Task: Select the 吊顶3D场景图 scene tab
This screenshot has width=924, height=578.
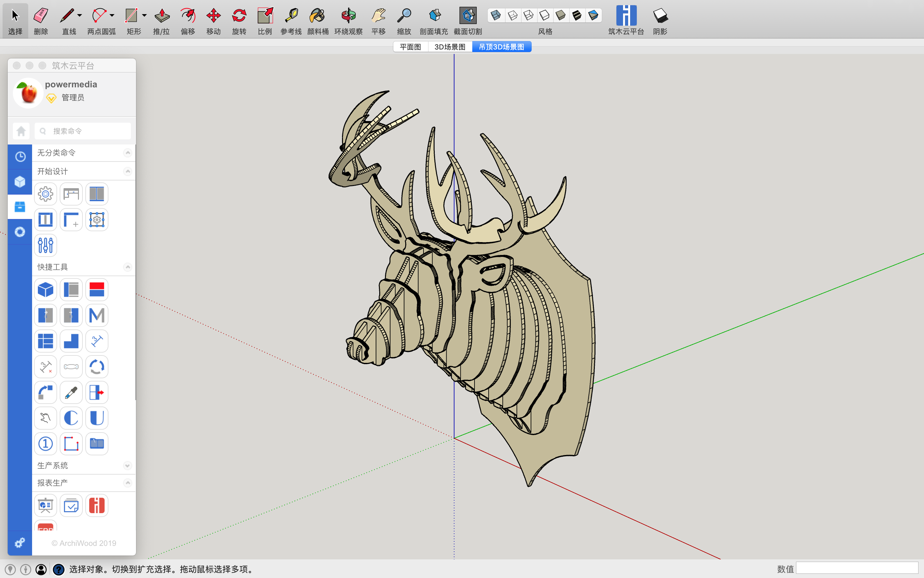Action: coord(502,47)
